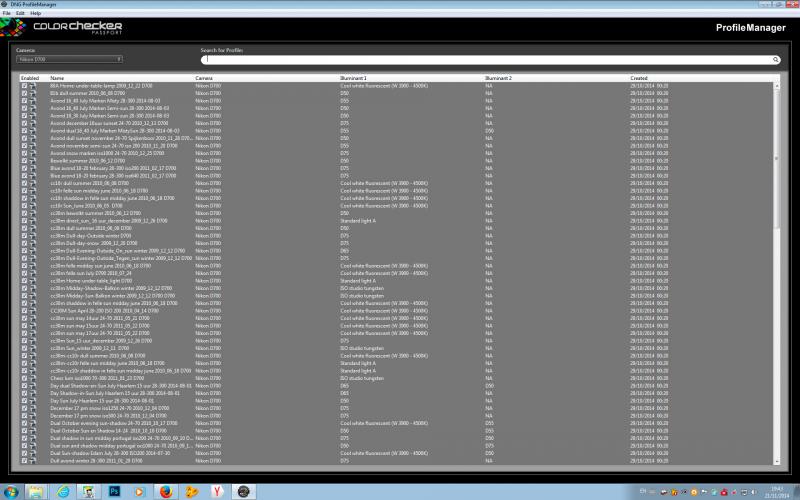Screen dimensions: 800x500
Task: Open Windows Explorer folder icon in taskbar
Action: tap(36, 491)
